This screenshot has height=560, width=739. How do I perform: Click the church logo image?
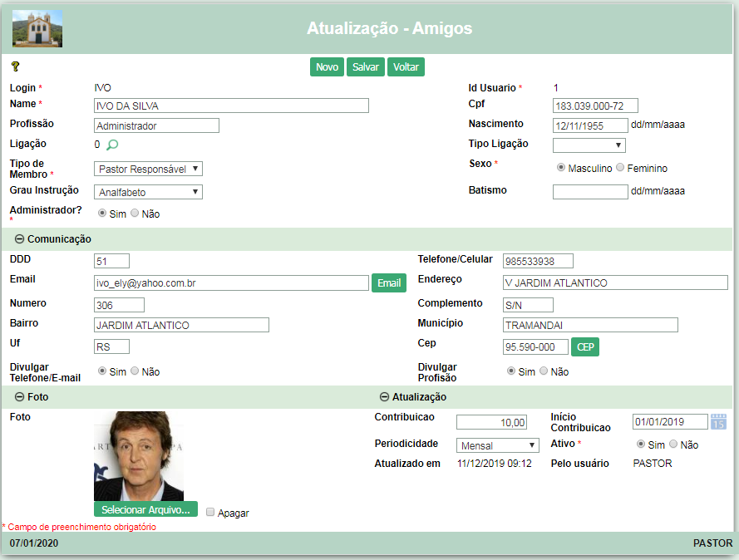pyautogui.click(x=37, y=29)
